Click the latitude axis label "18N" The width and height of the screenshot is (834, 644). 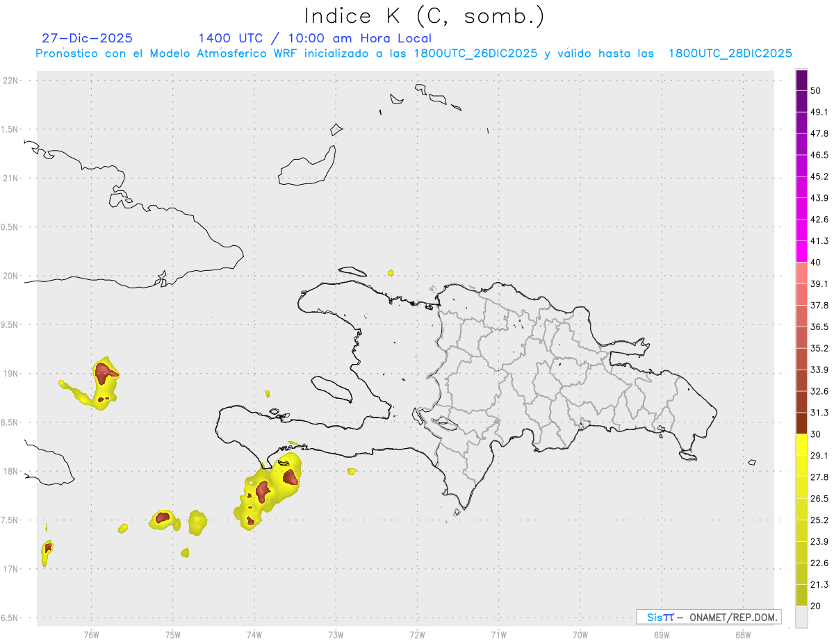[10, 472]
